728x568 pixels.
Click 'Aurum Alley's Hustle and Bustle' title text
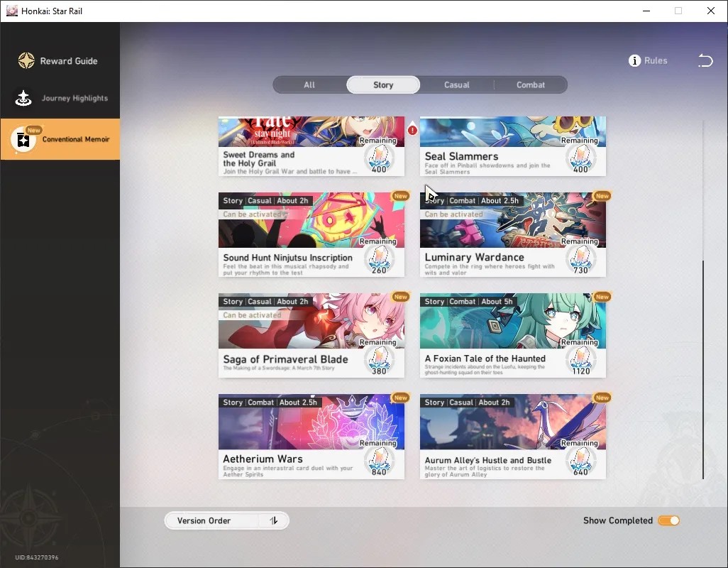(x=488, y=460)
